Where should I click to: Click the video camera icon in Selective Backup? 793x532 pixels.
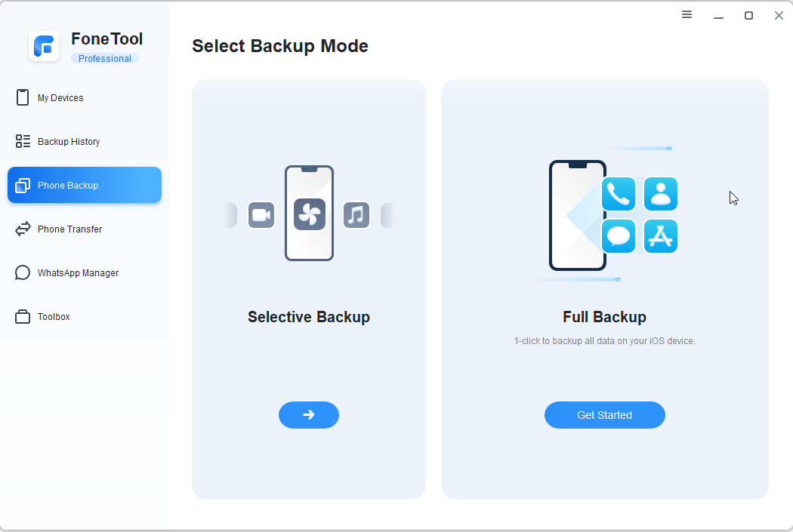261,215
